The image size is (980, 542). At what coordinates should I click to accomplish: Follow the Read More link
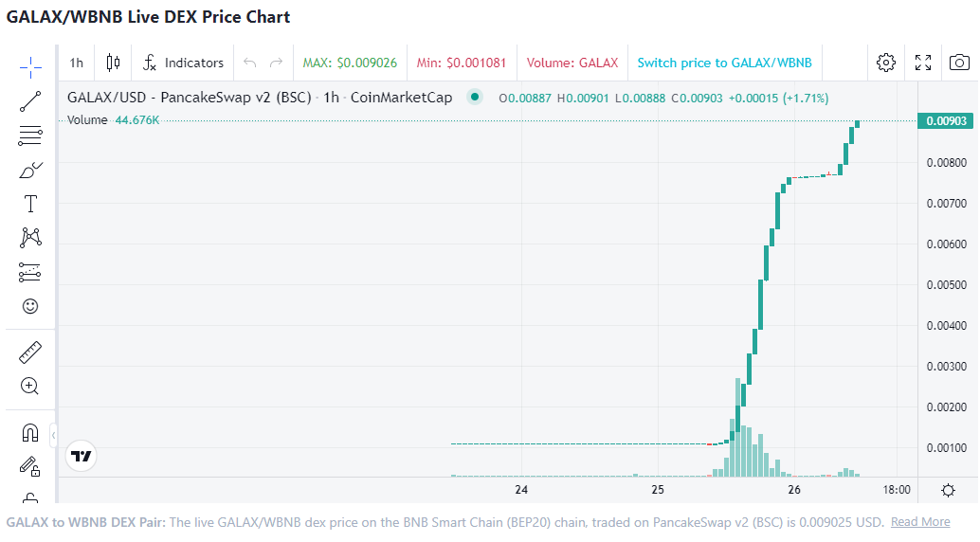pos(919,522)
